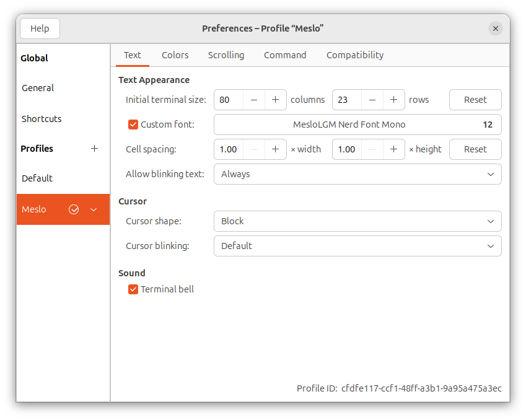Viewport: 526px width, 420px height.
Task: Click the Help button
Action: (x=40, y=28)
